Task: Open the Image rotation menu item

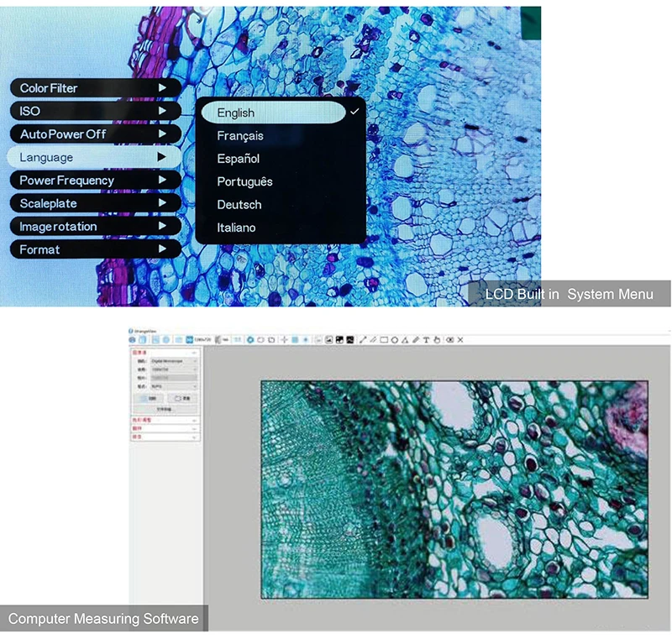Action: point(94,227)
